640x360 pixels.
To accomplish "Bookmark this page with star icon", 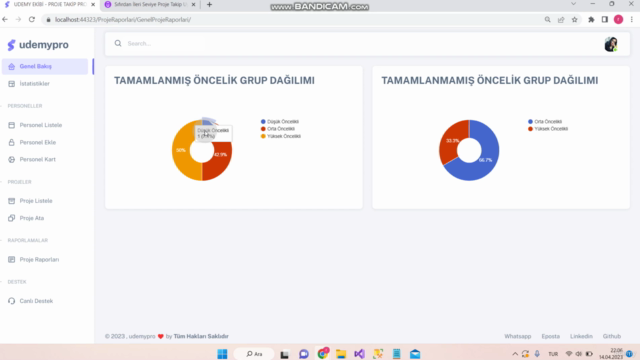I will pyautogui.click(x=574, y=20).
